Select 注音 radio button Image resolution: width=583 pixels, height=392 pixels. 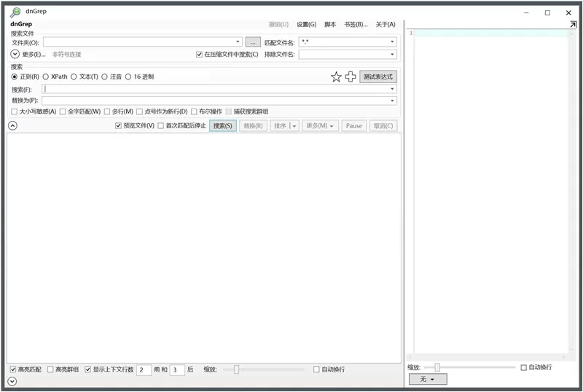pos(104,77)
